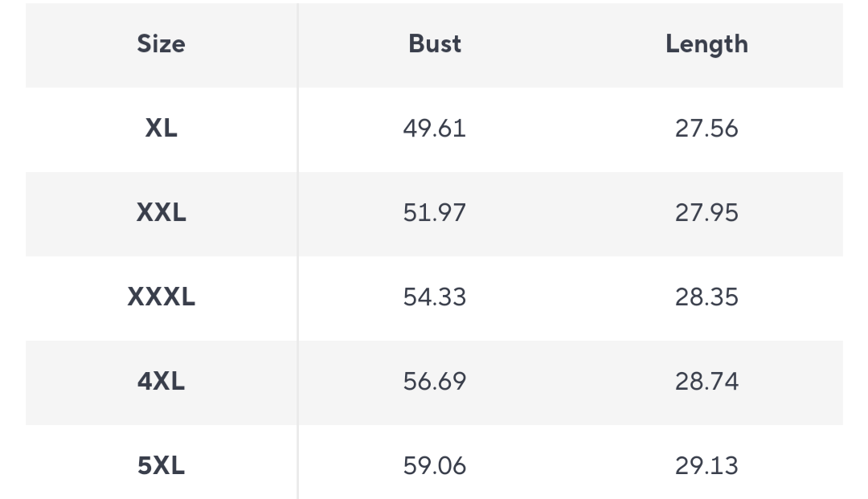Click the XXXL bust value 54.33
The width and height of the screenshot is (868, 499).
pos(435,297)
